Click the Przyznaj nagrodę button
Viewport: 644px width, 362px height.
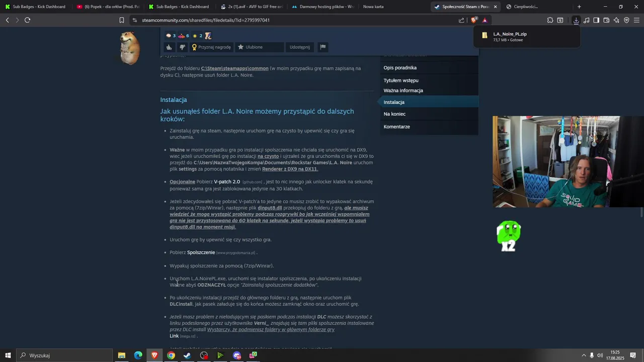pos(212,47)
